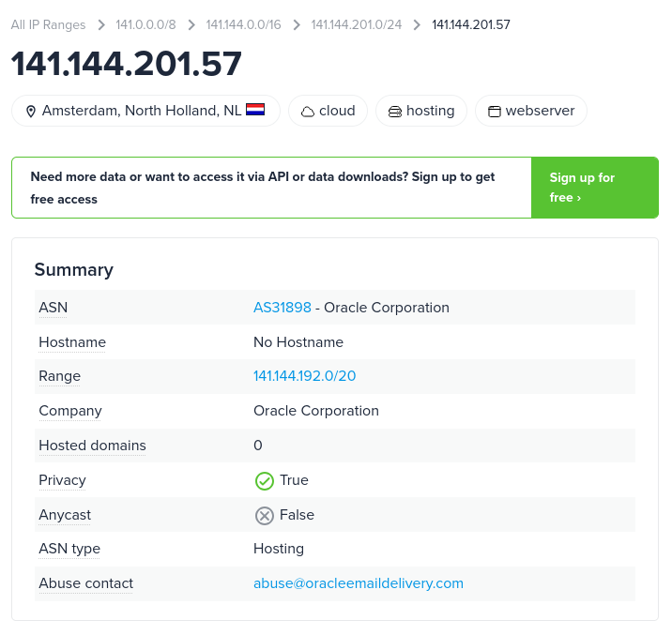The image size is (672, 635).
Task: Click the location pin icon beside Amsterdam
Action: [x=30, y=112]
